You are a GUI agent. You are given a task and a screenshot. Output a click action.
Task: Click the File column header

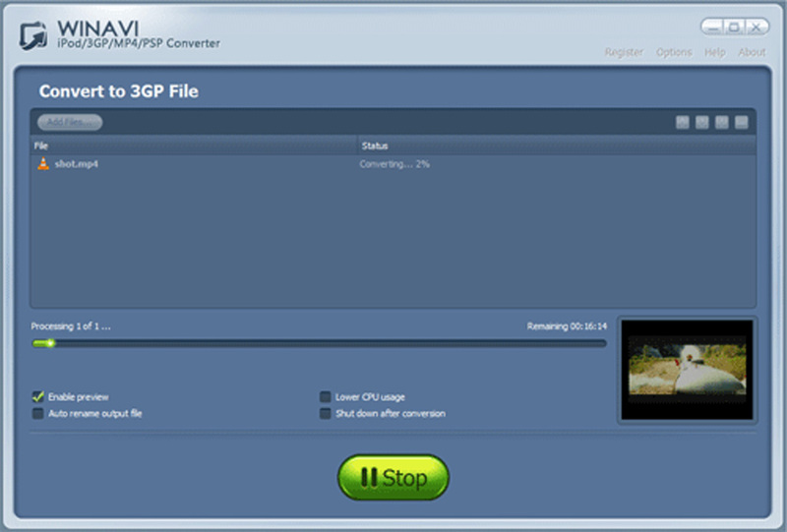coord(194,146)
